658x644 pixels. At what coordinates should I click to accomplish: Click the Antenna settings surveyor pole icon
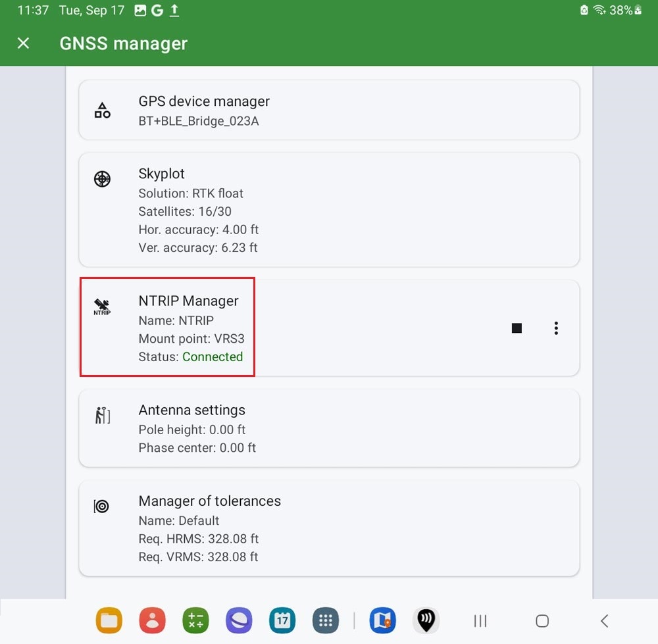coord(102,415)
